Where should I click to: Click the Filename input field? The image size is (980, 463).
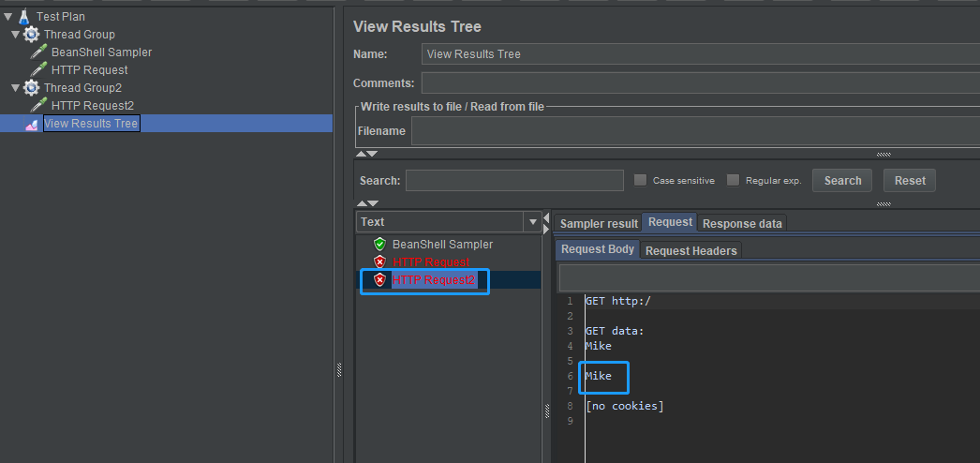(695, 131)
